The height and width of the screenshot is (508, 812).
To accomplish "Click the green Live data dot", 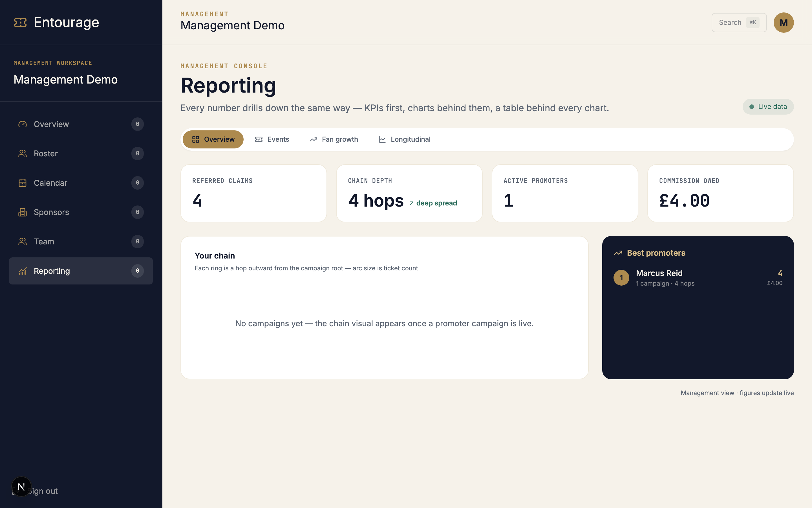I will pyautogui.click(x=752, y=107).
